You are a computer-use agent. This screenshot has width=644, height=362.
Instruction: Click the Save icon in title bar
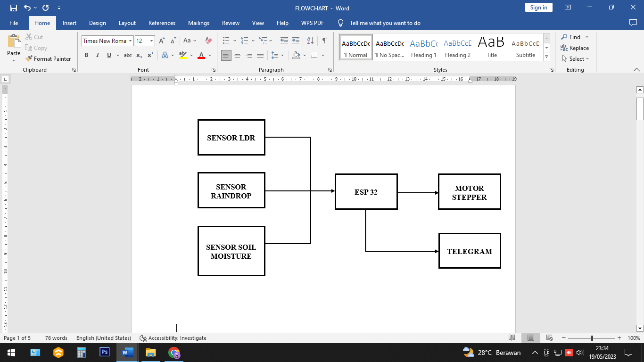pos(13,8)
